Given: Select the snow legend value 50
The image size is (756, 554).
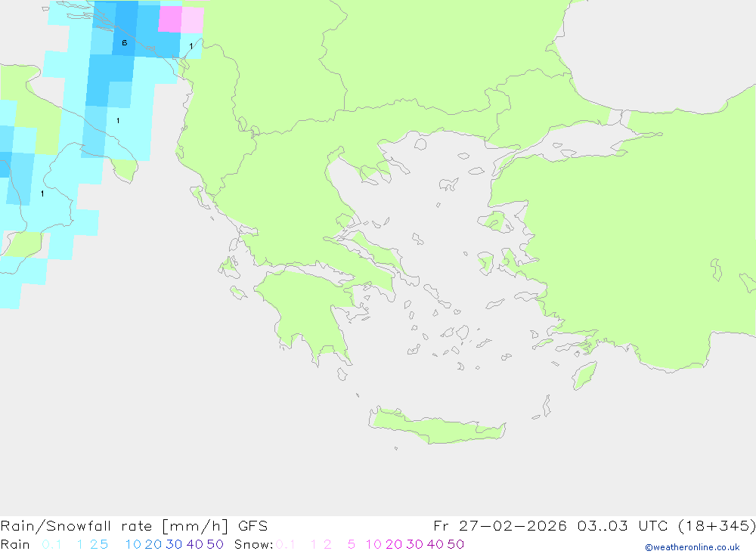Looking at the screenshot, I should click(456, 544).
